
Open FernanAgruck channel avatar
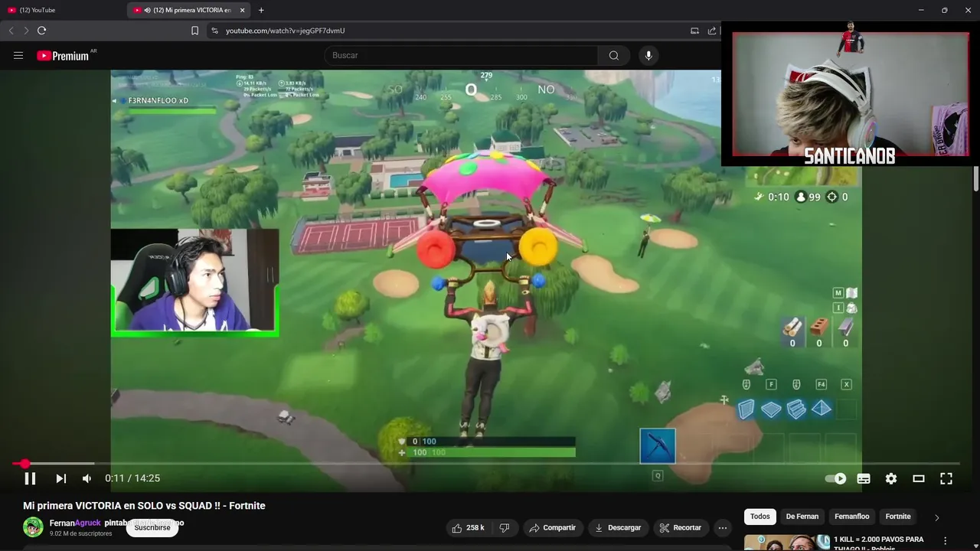(x=33, y=527)
